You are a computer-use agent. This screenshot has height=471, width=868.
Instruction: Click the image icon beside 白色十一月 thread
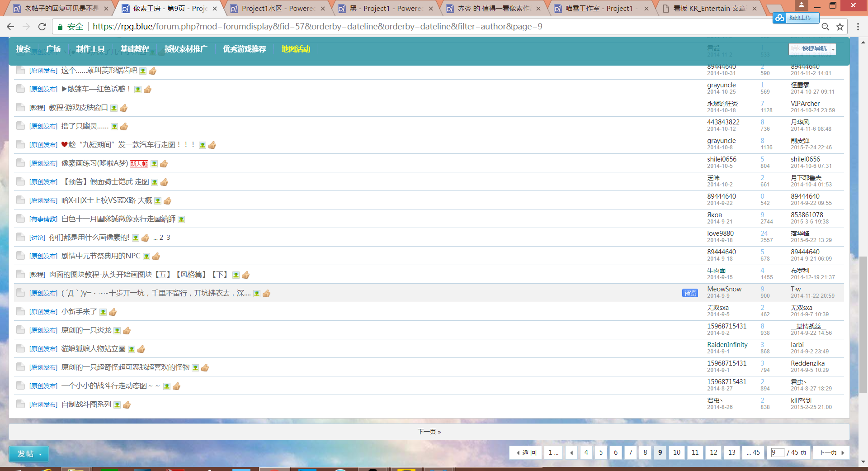tap(181, 219)
